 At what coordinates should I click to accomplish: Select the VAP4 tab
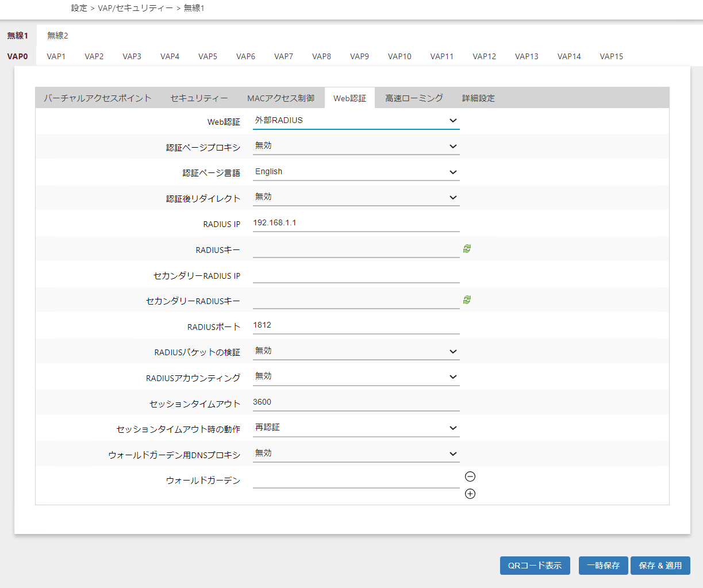170,56
